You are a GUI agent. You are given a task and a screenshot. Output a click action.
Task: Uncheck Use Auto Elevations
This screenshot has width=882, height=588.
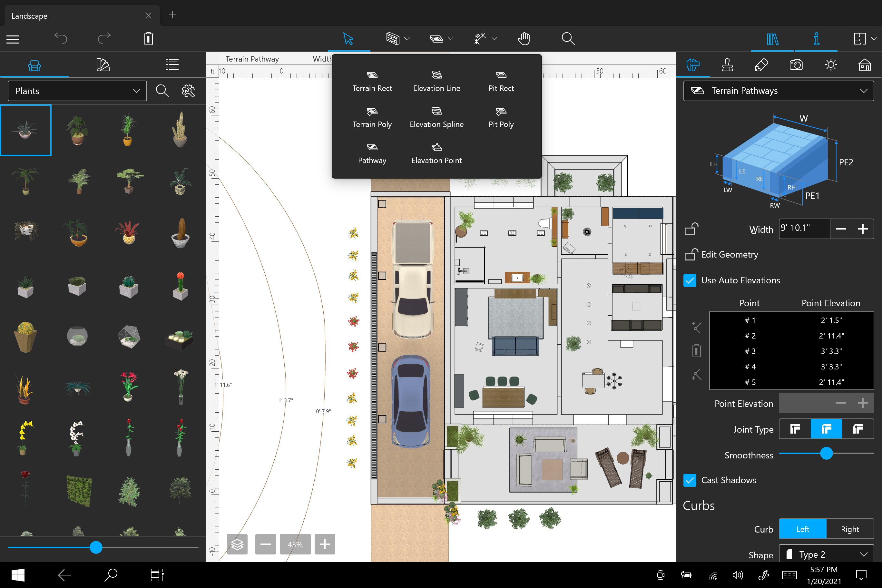pyautogui.click(x=690, y=280)
